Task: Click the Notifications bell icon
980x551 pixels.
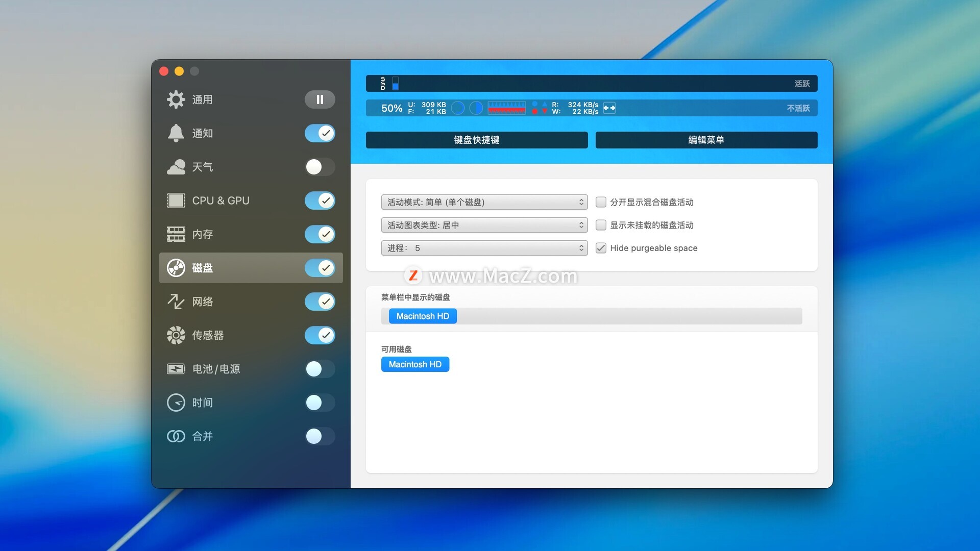Action: pos(176,133)
